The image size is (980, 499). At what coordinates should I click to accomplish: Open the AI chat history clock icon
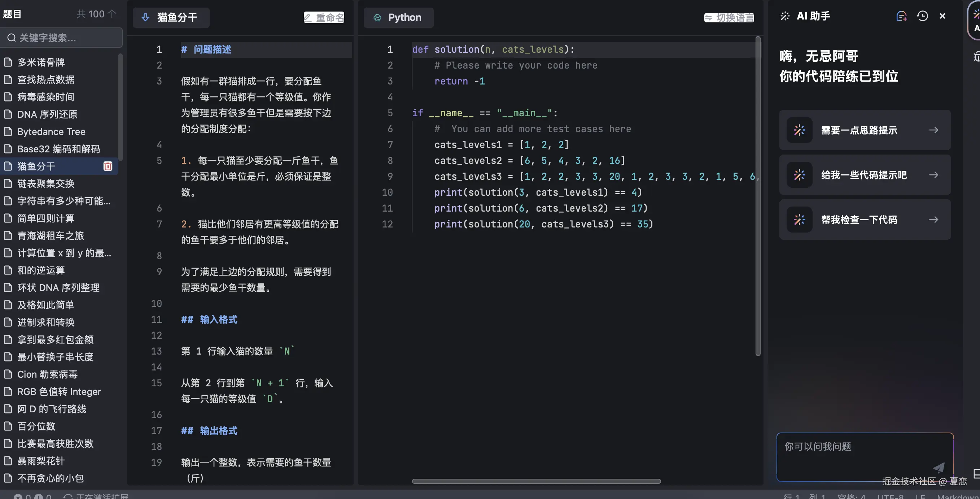tap(922, 16)
